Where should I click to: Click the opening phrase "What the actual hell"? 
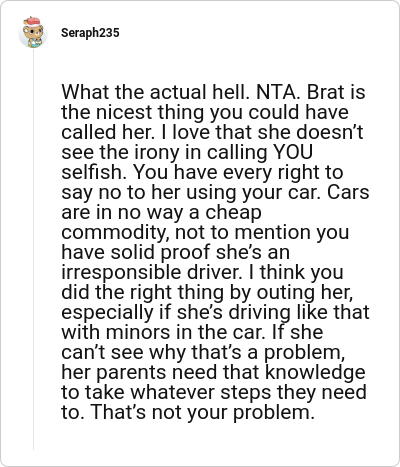pyautogui.click(x=153, y=92)
